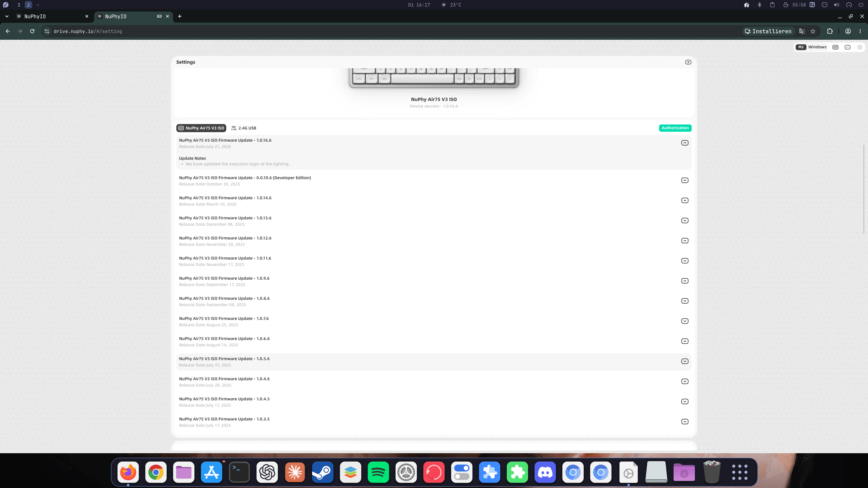Viewport: 868px width, 488px height.
Task: Open the keyboard layout icon beside Windows
Action: tap(835, 47)
